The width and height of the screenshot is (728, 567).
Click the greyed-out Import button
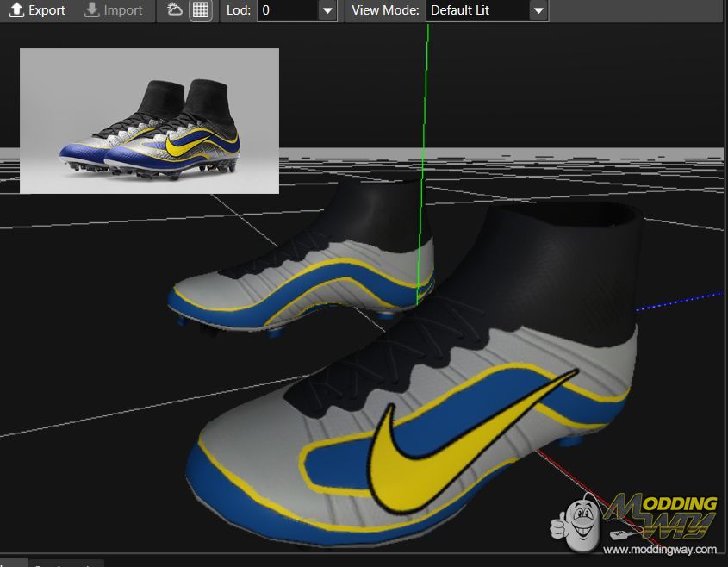tap(114, 10)
